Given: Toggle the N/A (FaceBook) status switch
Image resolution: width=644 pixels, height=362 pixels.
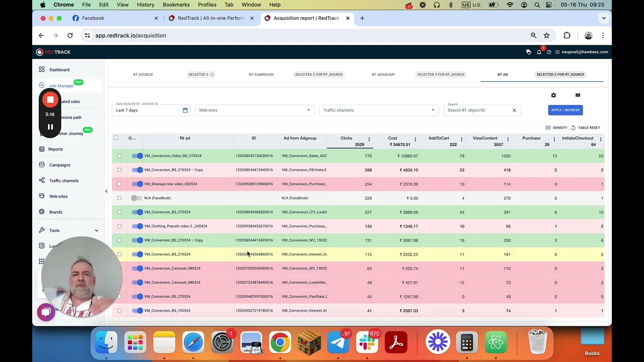Looking at the screenshot, I should point(136,198).
